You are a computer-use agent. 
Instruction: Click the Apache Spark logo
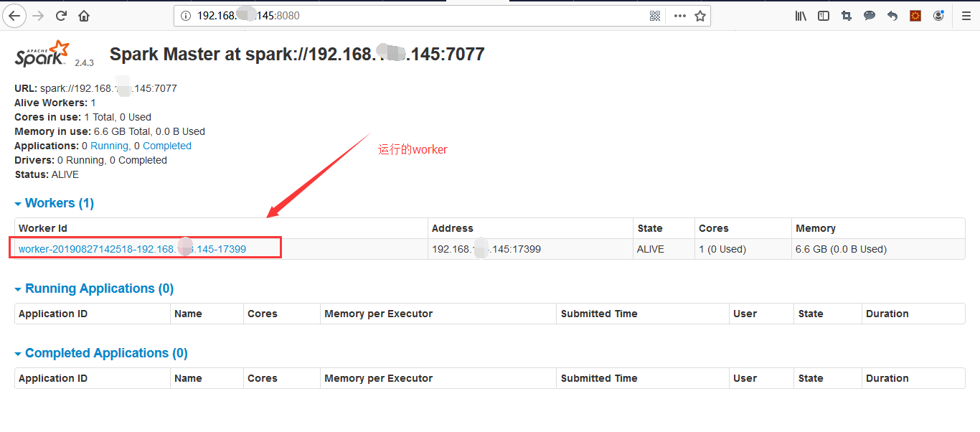click(42, 54)
